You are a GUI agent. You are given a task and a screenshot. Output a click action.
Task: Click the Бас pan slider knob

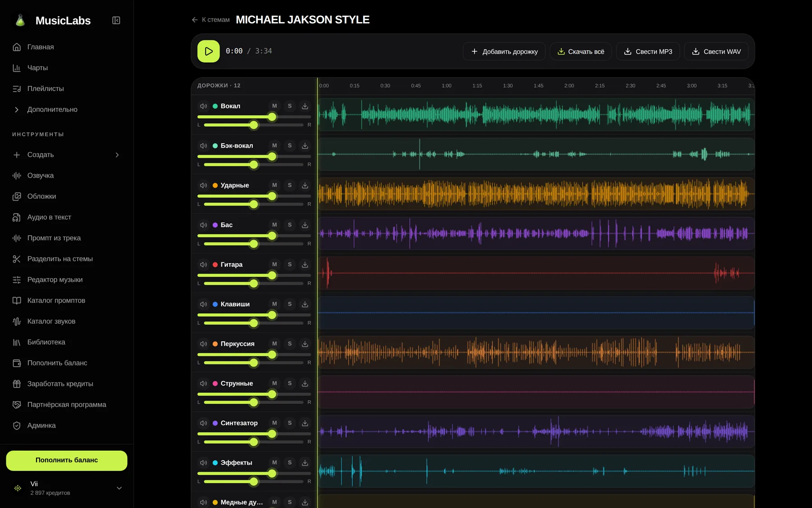254,244
